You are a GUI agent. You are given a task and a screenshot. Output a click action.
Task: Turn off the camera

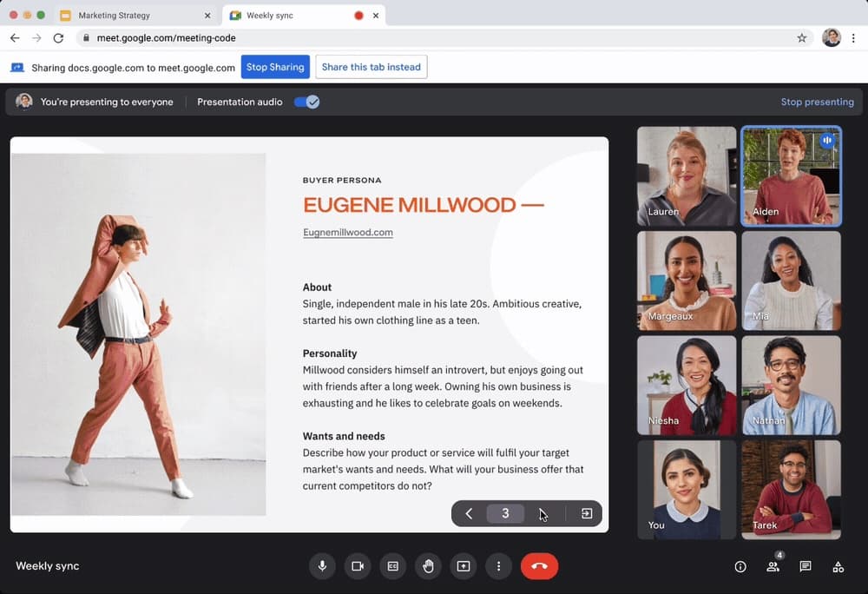(357, 566)
